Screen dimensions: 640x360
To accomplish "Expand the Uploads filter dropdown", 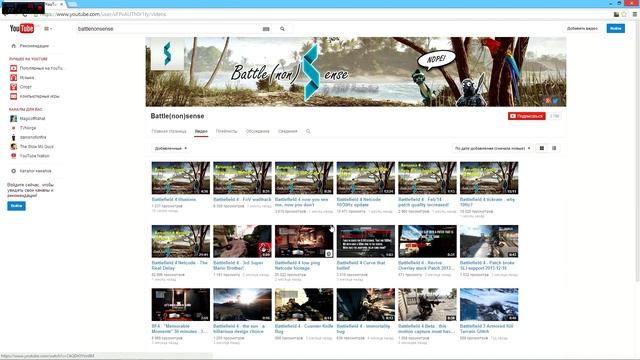I will tap(171, 149).
